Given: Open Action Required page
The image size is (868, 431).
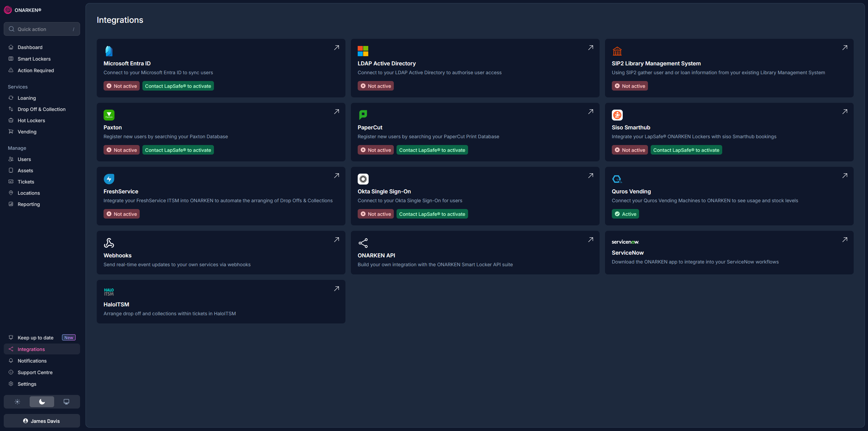Looking at the screenshot, I should (x=42, y=70).
